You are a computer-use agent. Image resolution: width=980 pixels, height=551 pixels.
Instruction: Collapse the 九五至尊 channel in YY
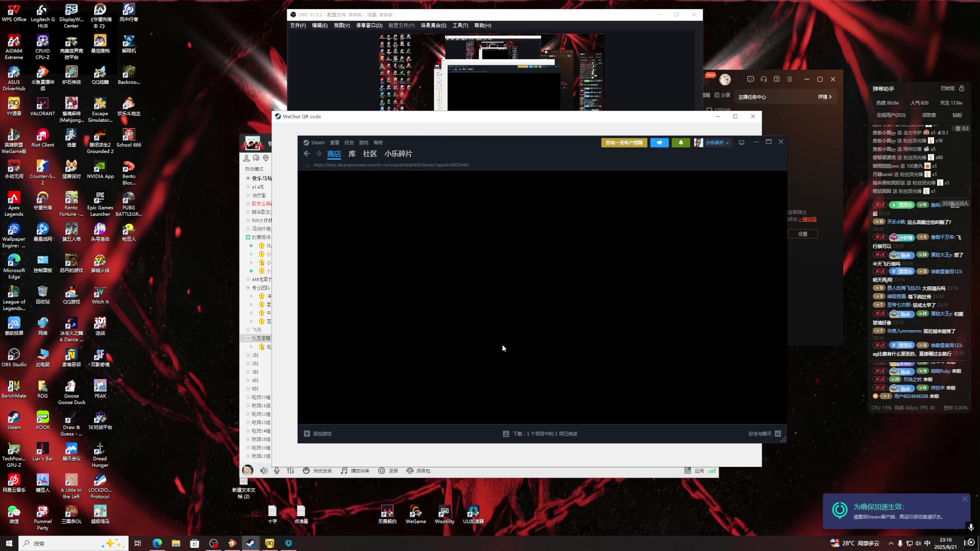coord(248,338)
